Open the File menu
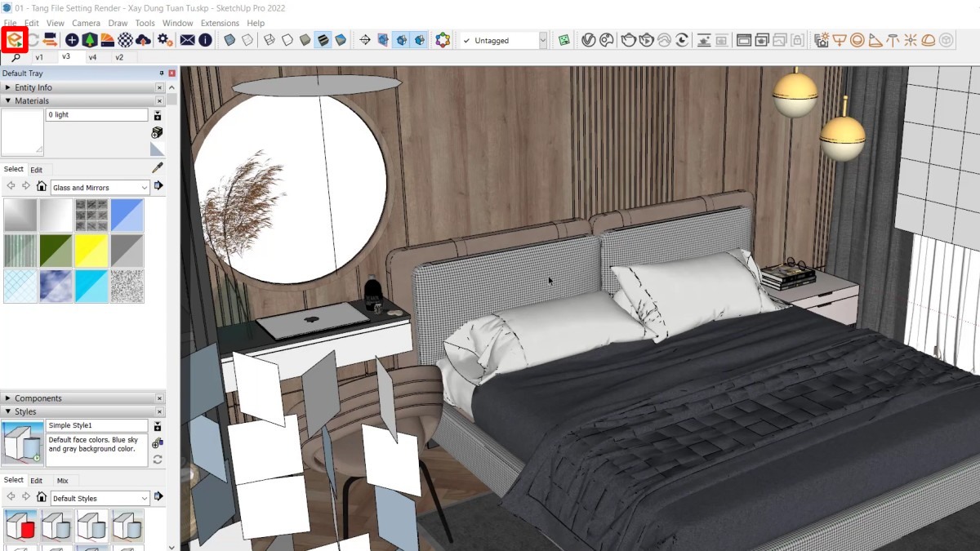Viewport: 980px width, 551px height. [10, 23]
